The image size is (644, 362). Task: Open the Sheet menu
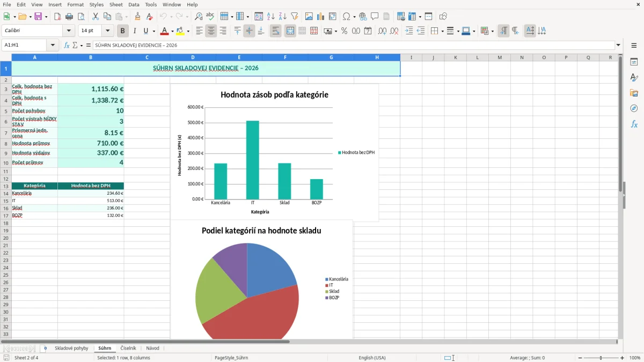(x=116, y=4)
